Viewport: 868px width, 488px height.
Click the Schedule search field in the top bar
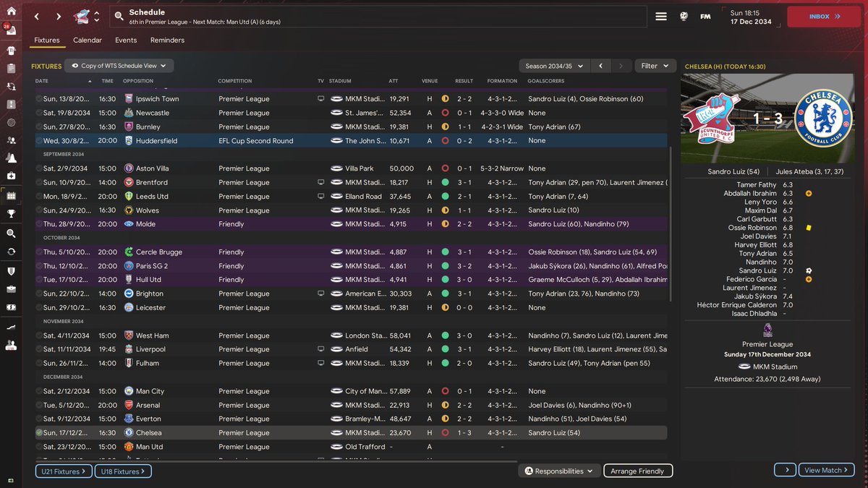(378, 17)
